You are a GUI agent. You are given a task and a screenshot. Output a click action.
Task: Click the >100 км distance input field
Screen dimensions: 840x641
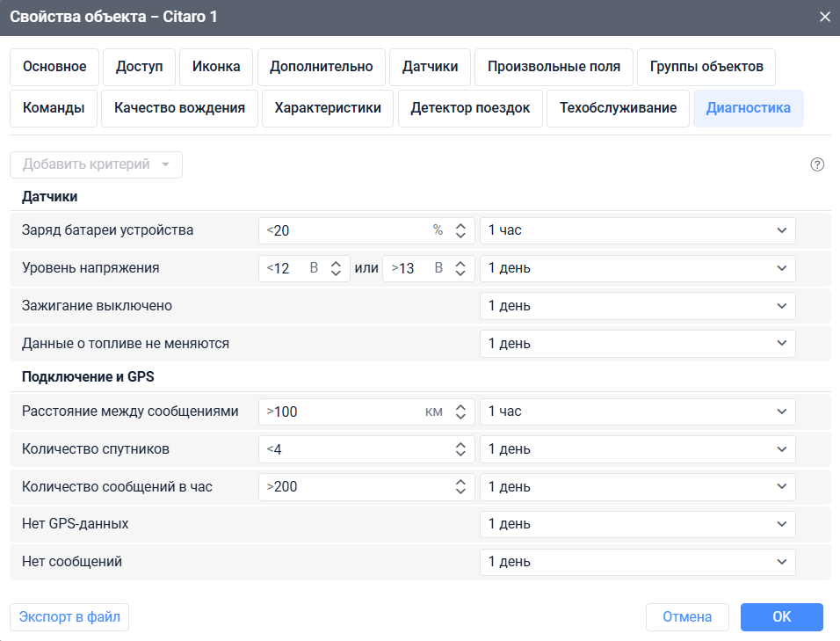343,412
